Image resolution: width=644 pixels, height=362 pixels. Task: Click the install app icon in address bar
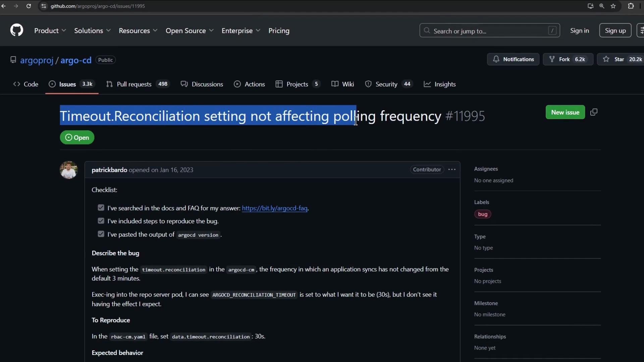pos(591,6)
